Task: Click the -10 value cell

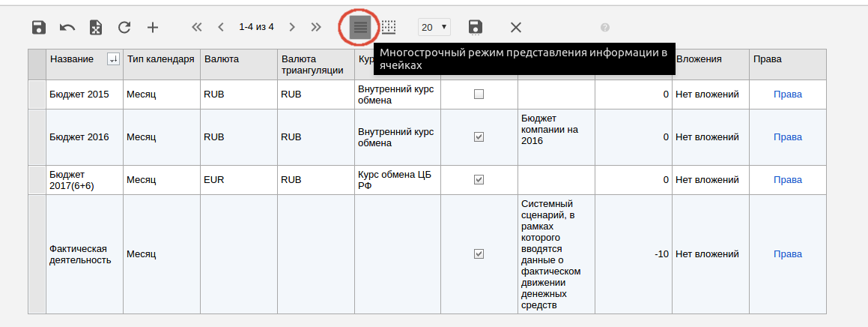Action: pyautogui.click(x=634, y=253)
